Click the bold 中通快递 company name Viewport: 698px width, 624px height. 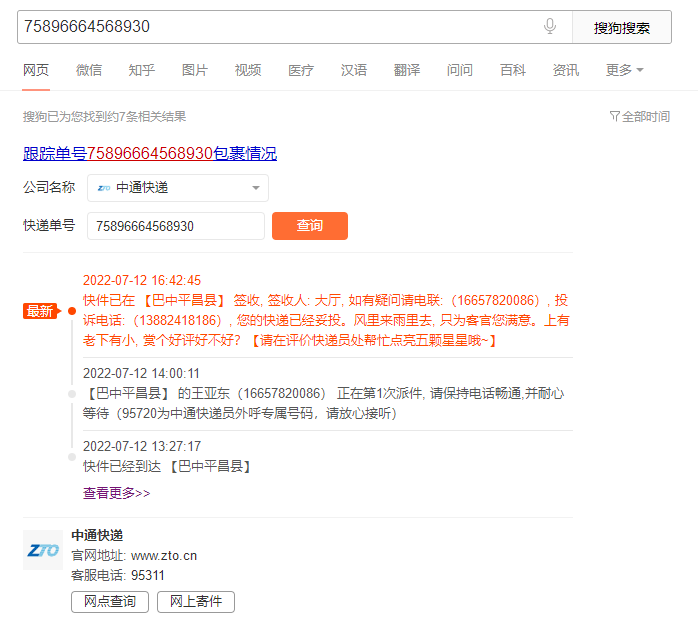tap(97, 535)
